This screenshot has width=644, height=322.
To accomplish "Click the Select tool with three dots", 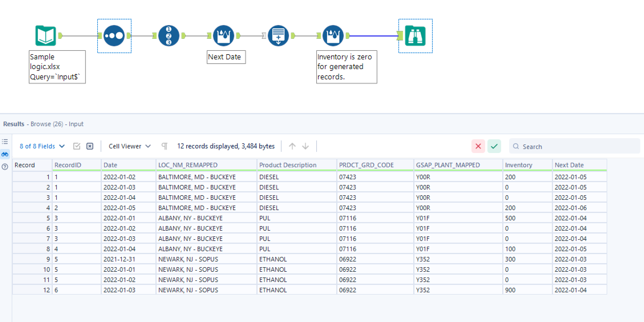I will coord(114,36).
